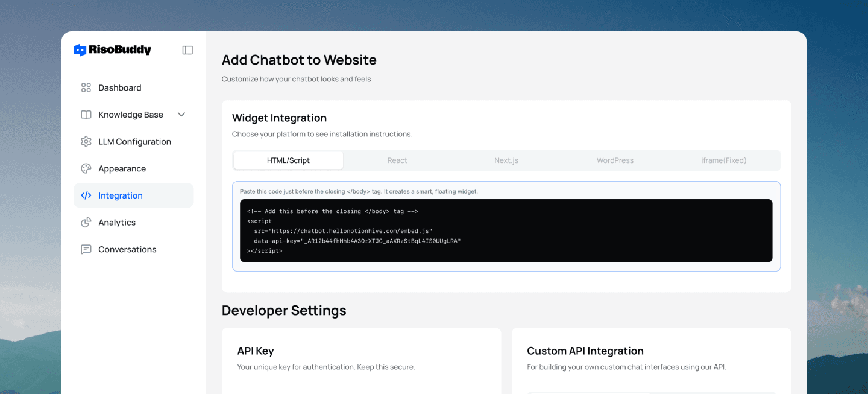Click the Developer Settings heading
This screenshot has width=868, height=394.
[x=284, y=310]
